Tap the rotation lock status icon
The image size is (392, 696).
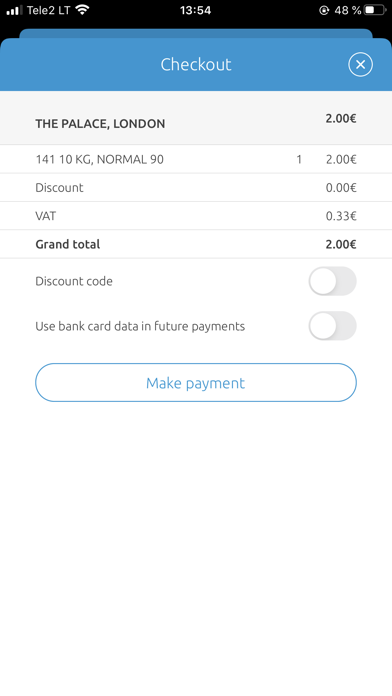click(x=324, y=10)
